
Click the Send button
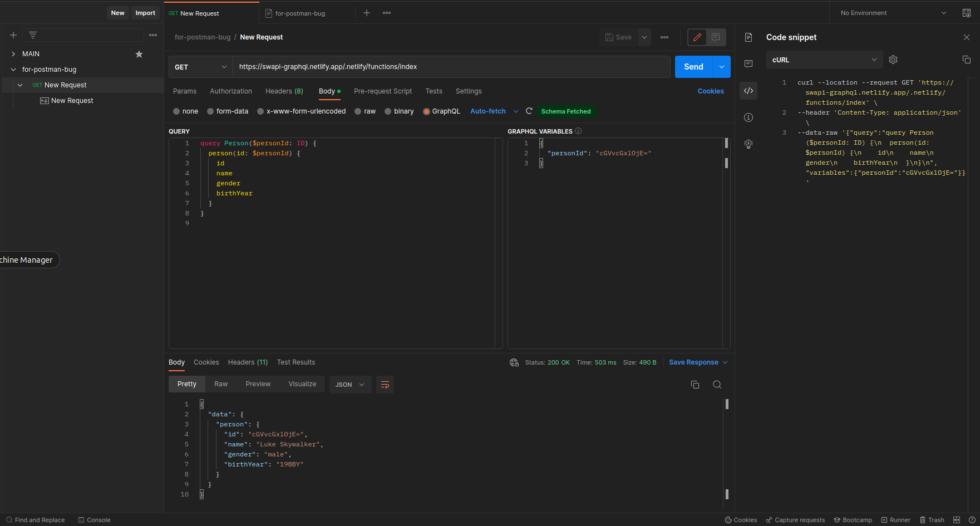pyautogui.click(x=694, y=67)
